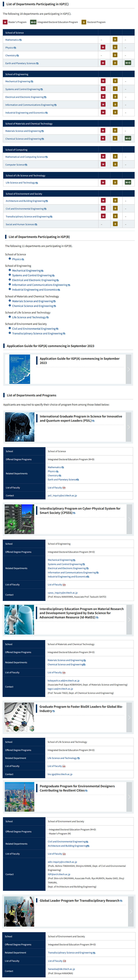138x980 pixels.
Task: Email hanaoka@ide.titech.ac.jp contact link
Action: 61,969
